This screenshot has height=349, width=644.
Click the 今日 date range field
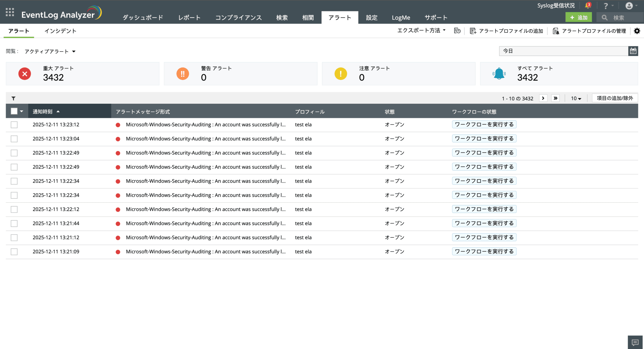[563, 51]
